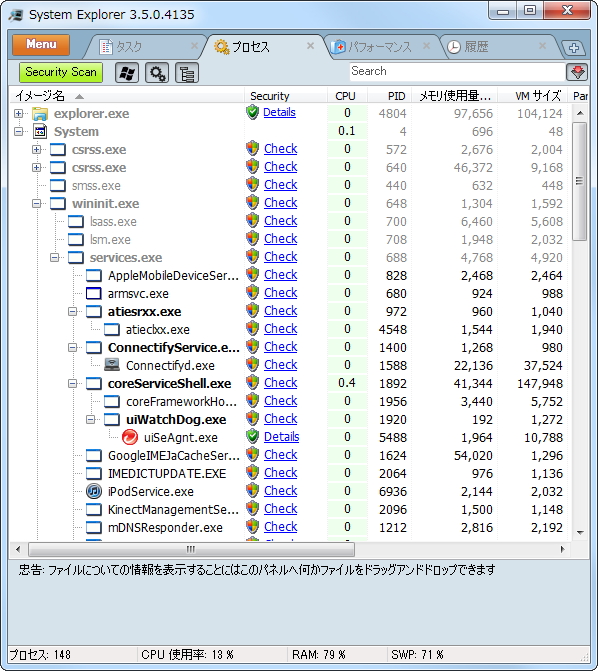
Task: Click the gears services toolbar icon
Action: click(x=157, y=73)
